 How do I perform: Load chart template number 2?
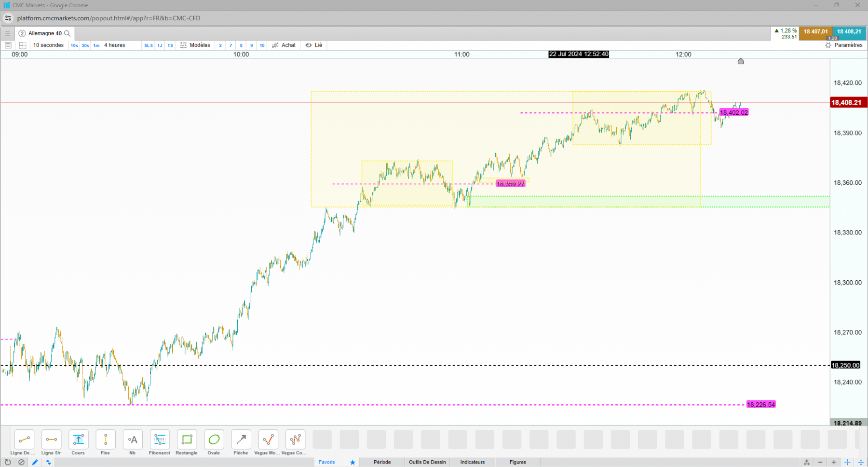pyautogui.click(x=220, y=45)
